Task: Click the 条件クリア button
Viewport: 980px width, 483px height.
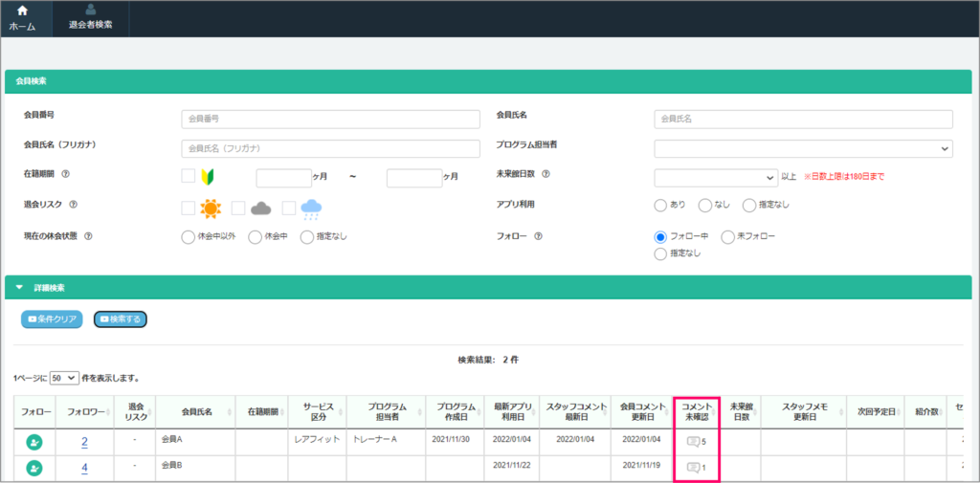Action: click(x=52, y=318)
